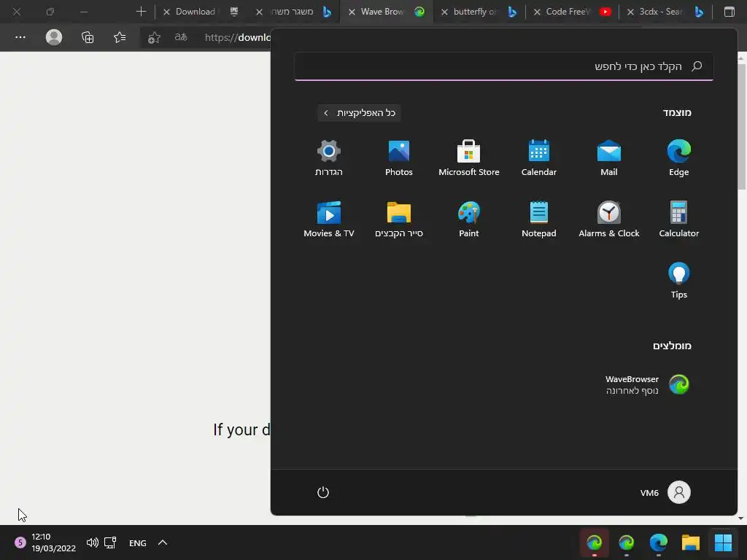Open Microsoft Store from Start menu

pyautogui.click(x=469, y=158)
